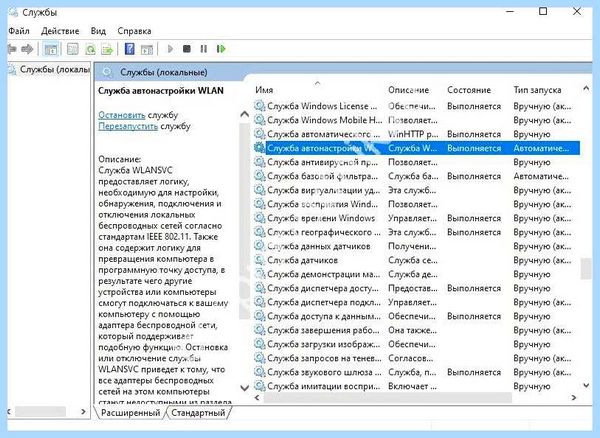Click services list scroll up arrow

tap(586, 88)
